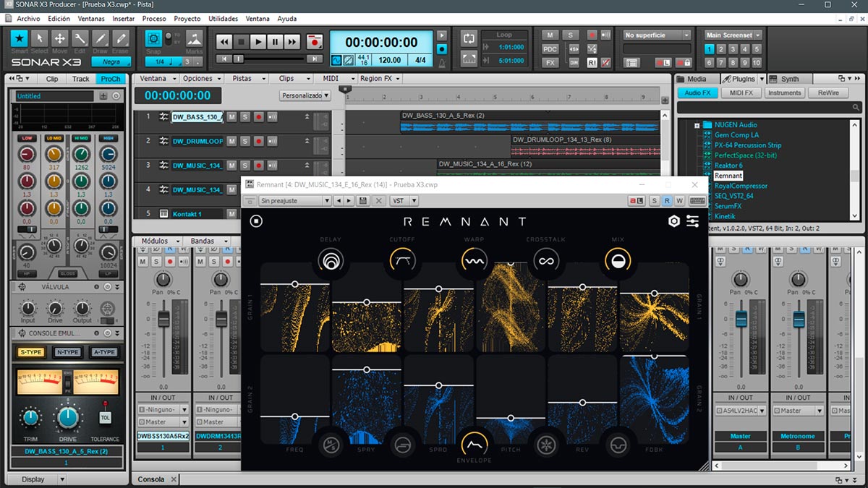The image size is (868, 488).
Task: Switch to screenset number 10
Action: (758, 62)
